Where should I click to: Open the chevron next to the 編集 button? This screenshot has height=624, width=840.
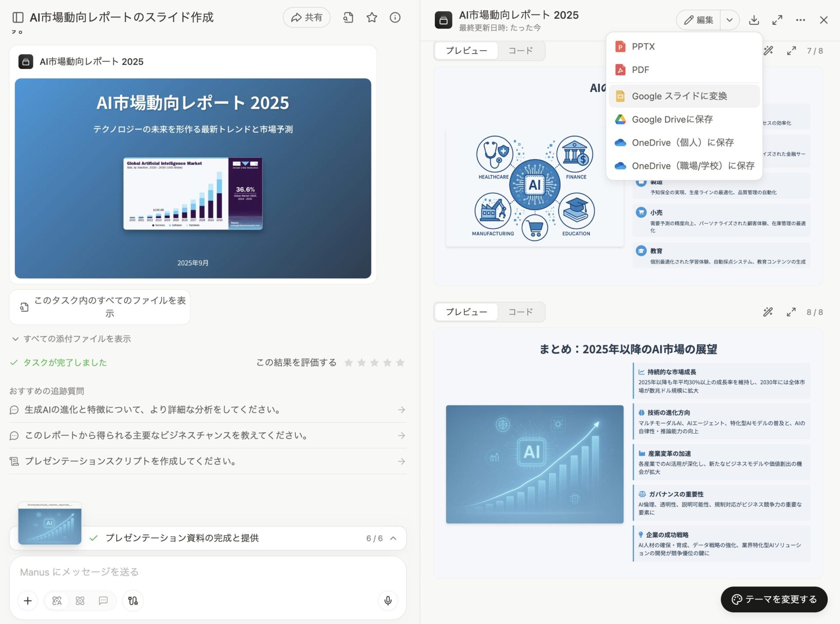(x=729, y=20)
